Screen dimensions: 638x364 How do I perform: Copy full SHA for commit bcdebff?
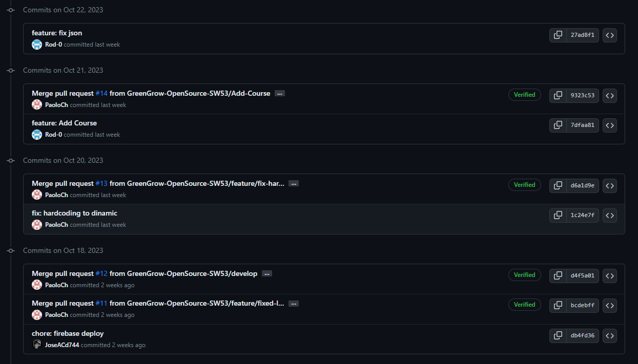(558, 306)
